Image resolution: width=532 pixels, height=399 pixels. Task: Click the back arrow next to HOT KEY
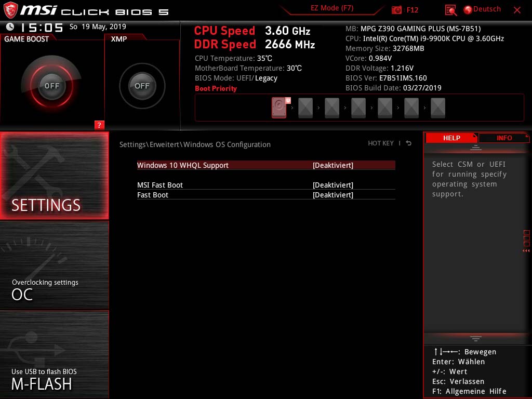(409, 143)
